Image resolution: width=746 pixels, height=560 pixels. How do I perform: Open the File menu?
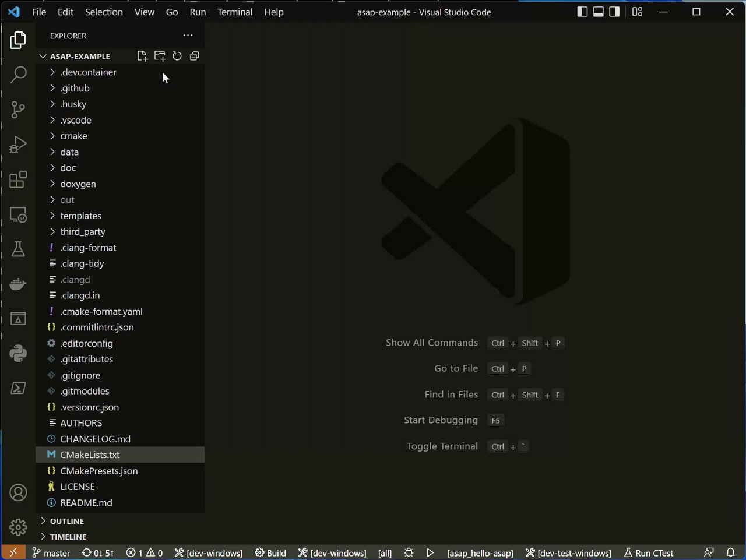click(x=39, y=12)
